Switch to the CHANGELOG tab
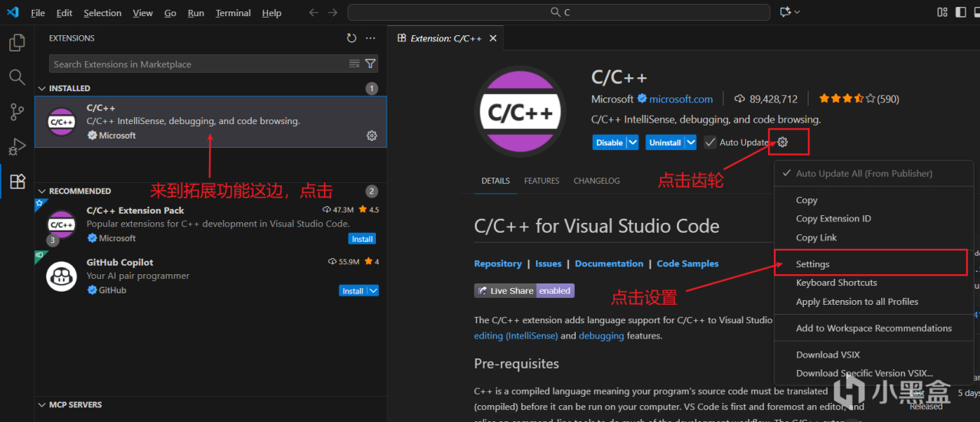The image size is (980, 422). click(x=596, y=181)
